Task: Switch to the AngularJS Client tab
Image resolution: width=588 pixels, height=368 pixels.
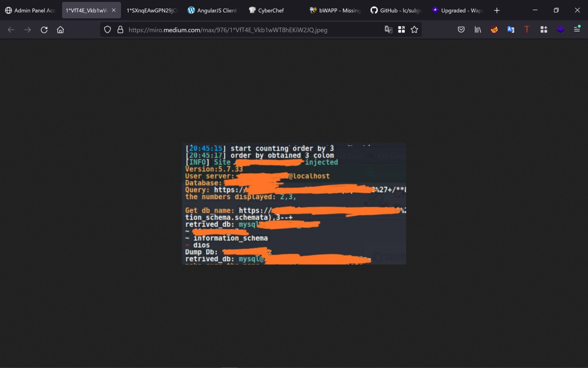Action: (213, 10)
